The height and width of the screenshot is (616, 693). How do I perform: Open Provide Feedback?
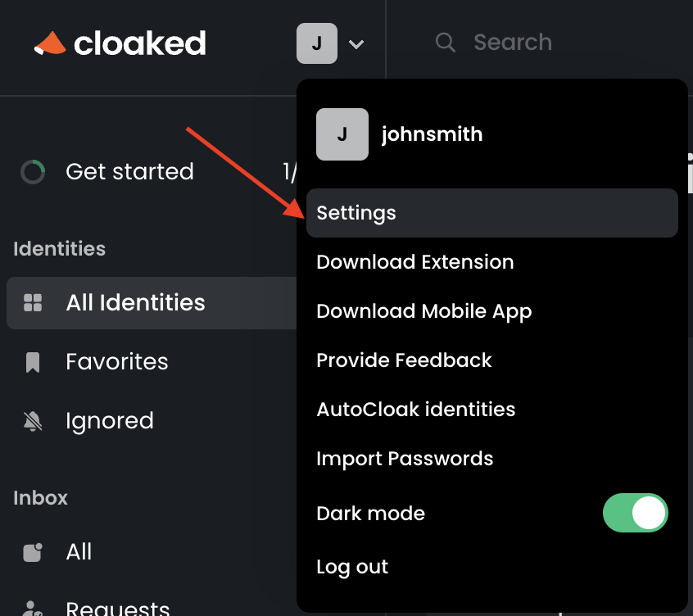pyautogui.click(x=492, y=360)
